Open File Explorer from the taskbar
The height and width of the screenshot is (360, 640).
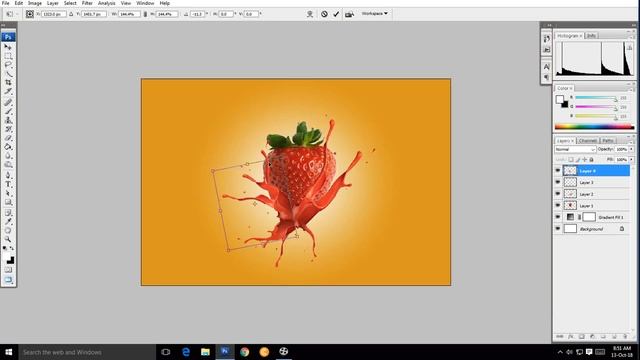click(x=205, y=352)
